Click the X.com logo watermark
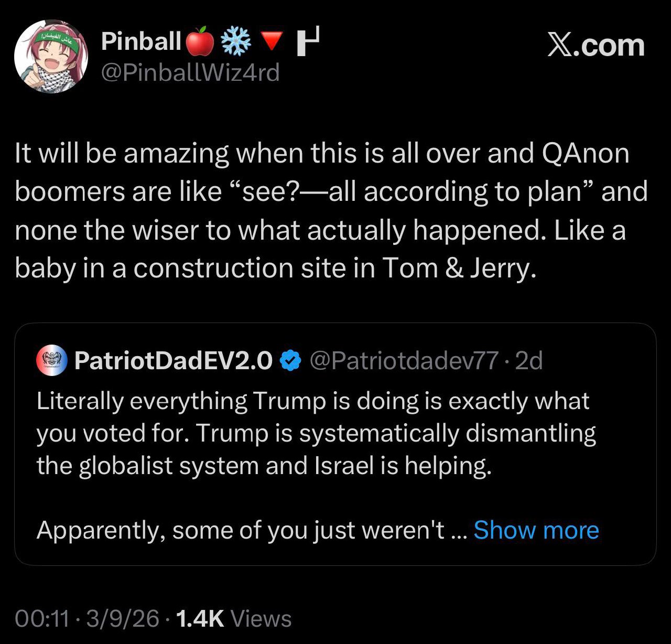The image size is (671, 644). (x=596, y=46)
